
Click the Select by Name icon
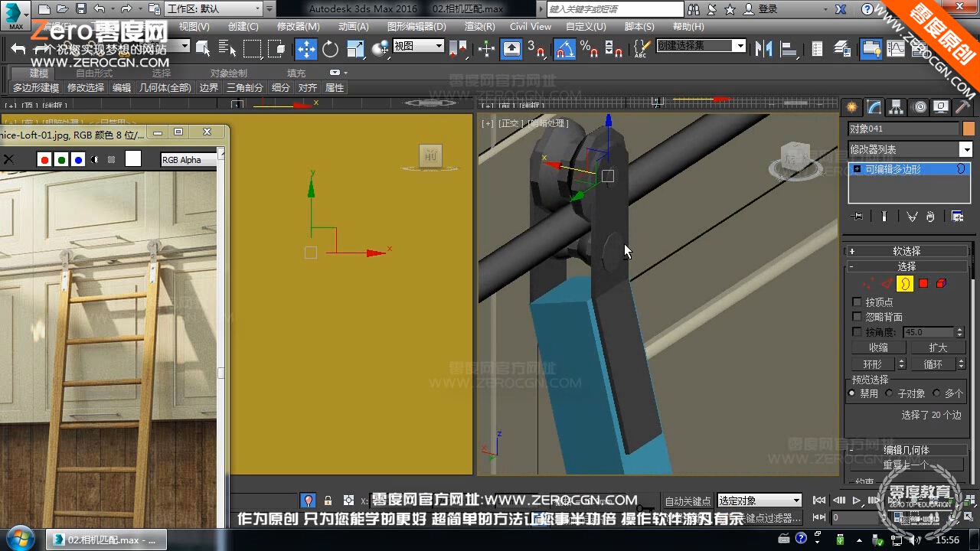pos(227,50)
